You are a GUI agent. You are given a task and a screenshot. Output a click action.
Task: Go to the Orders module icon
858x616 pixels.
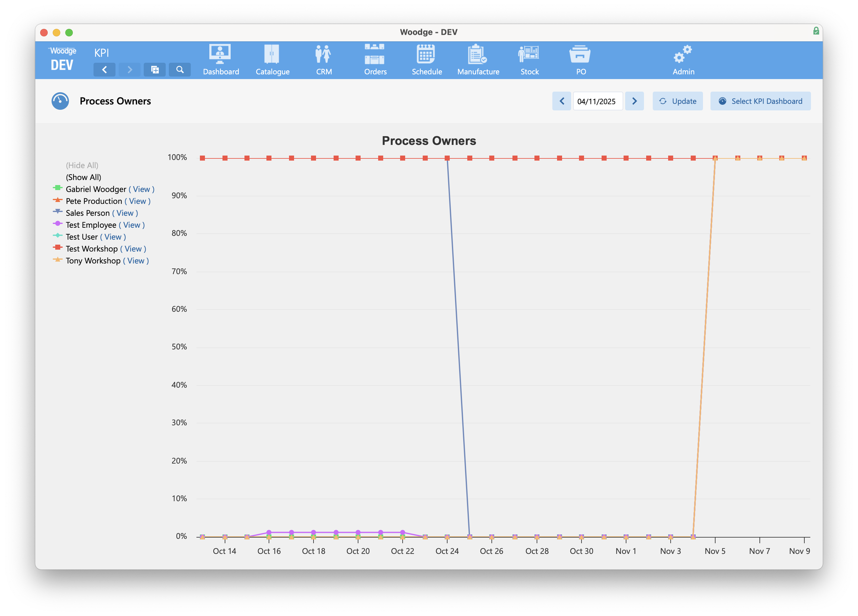pos(375,54)
